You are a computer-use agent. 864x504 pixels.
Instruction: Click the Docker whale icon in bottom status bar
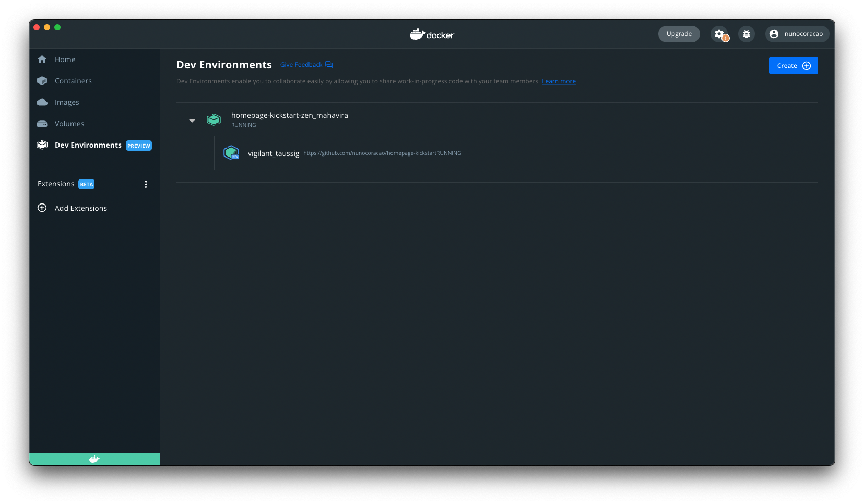click(94, 459)
